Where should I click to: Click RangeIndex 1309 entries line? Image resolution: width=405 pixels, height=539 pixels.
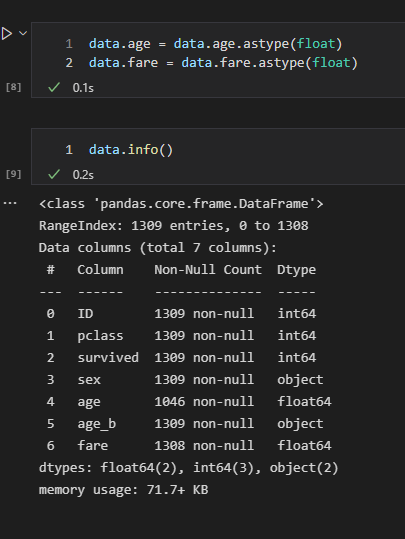[174, 226]
